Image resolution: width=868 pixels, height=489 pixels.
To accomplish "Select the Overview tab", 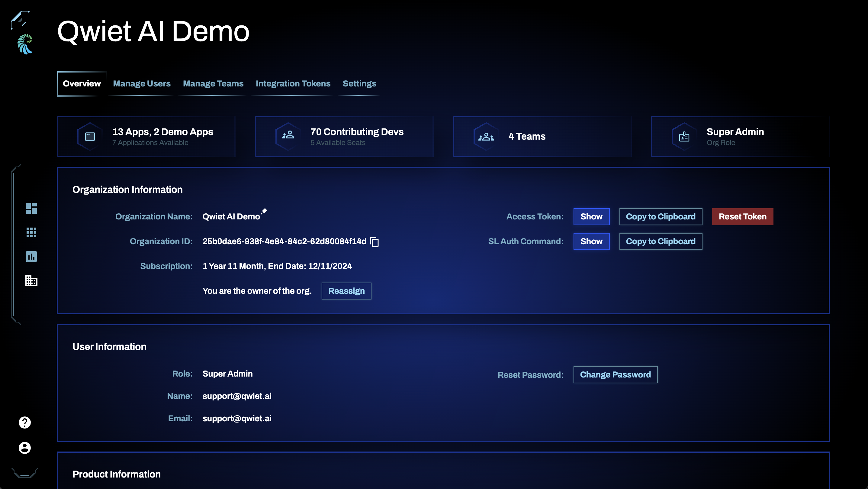I will point(82,84).
